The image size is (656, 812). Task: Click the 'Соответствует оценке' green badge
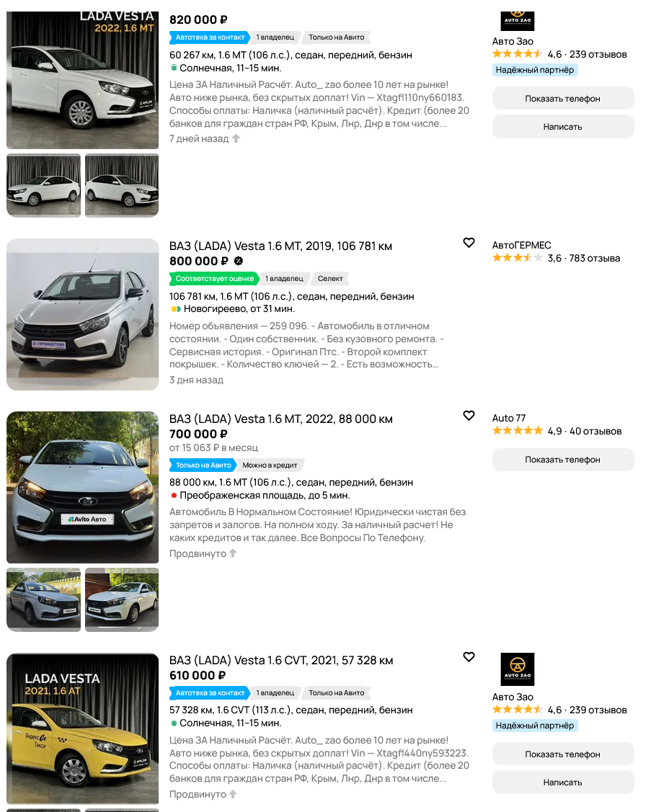(215, 279)
